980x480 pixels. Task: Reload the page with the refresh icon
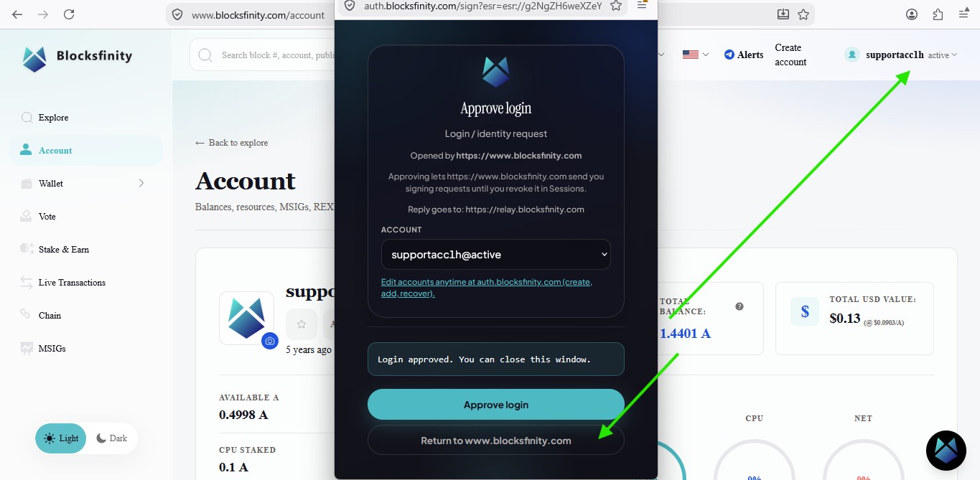(69, 14)
